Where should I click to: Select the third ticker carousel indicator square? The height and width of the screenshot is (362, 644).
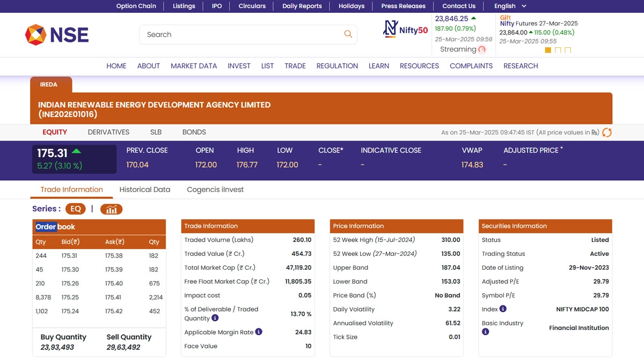[568, 50]
